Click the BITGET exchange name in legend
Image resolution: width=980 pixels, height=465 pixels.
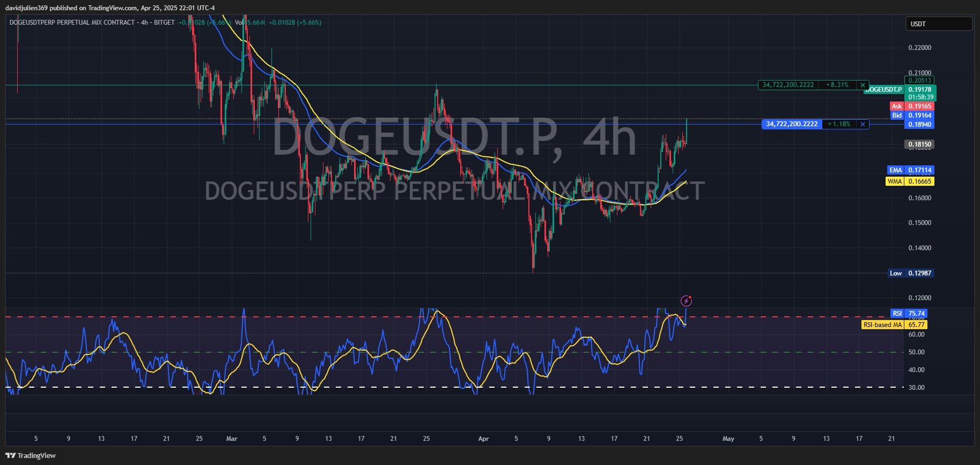coord(164,23)
